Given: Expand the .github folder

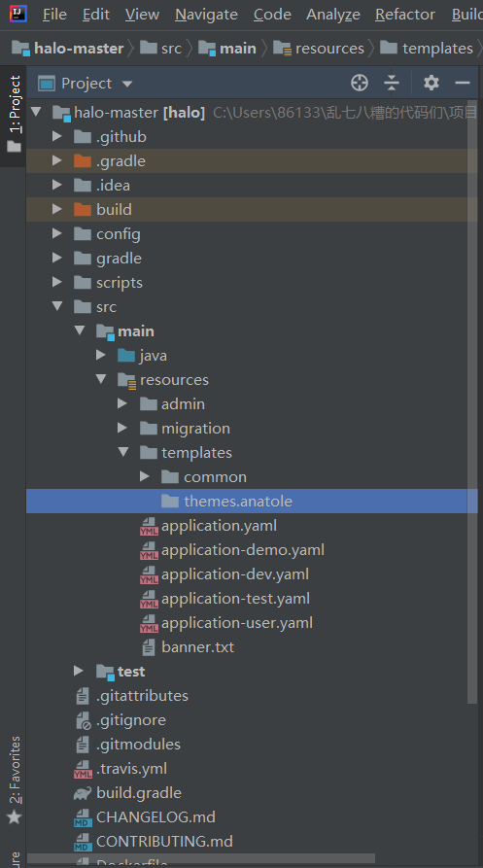Looking at the screenshot, I should click(57, 136).
